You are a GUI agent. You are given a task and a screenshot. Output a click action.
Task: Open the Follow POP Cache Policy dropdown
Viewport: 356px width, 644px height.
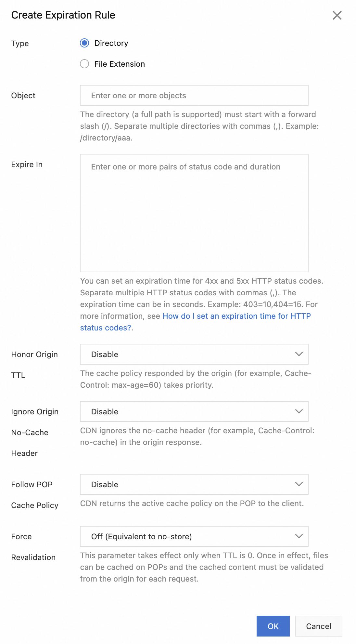coord(194,484)
